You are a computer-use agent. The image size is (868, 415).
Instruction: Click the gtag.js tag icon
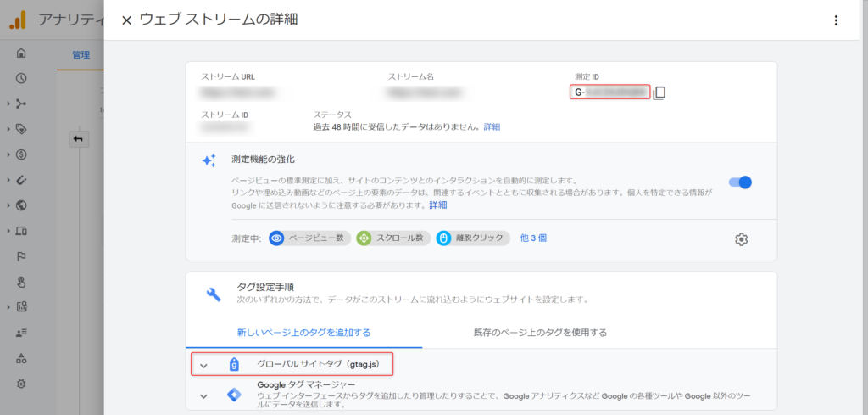(234, 365)
